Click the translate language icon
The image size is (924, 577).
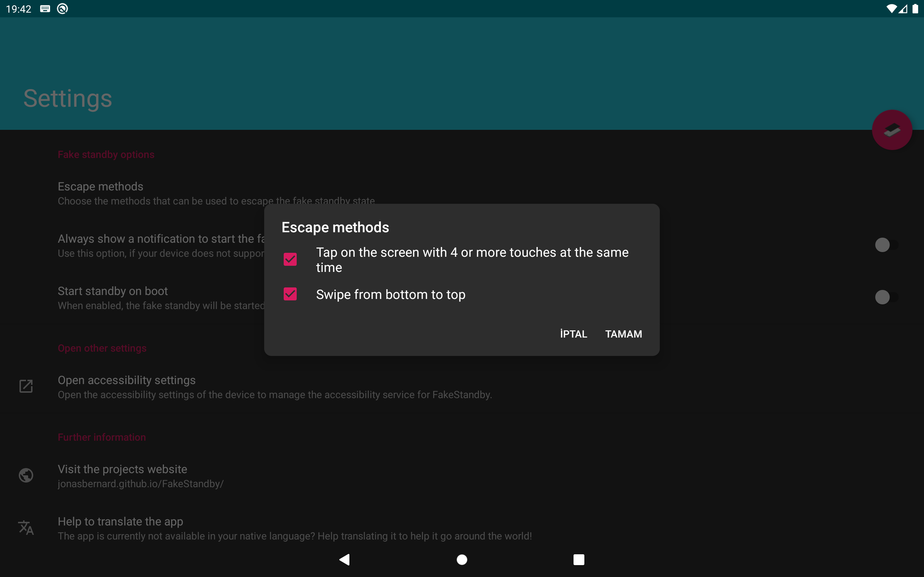pyautogui.click(x=26, y=528)
